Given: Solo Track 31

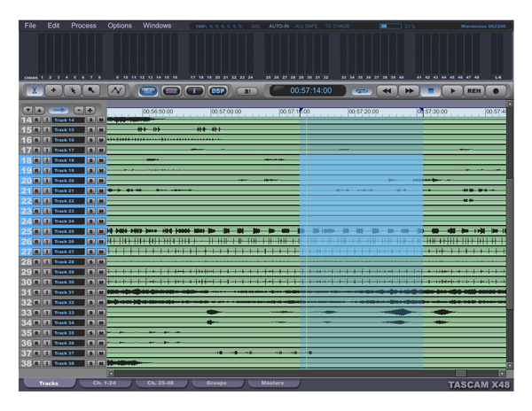Looking at the screenshot, I should pos(91,292).
